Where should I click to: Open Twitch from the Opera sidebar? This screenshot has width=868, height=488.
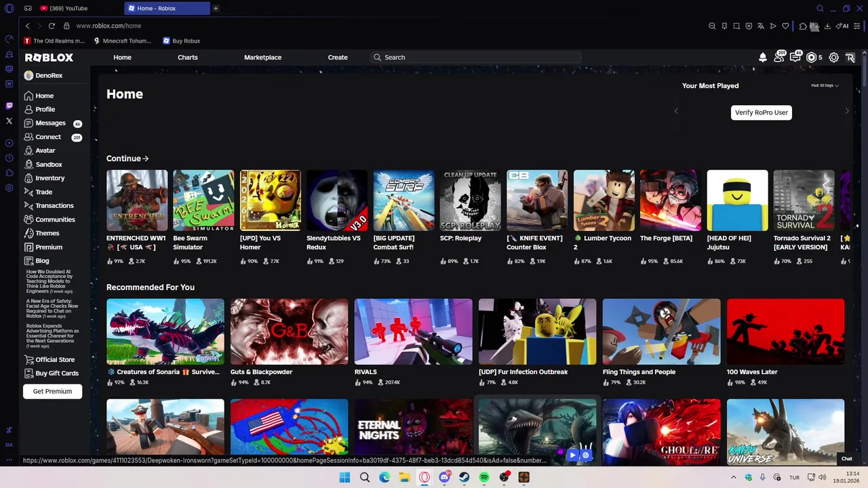point(9,106)
